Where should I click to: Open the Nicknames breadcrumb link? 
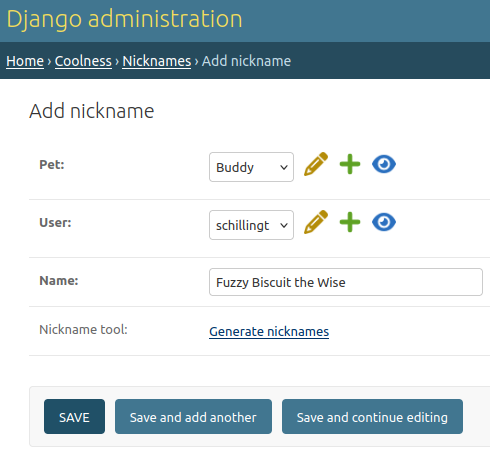(x=157, y=61)
